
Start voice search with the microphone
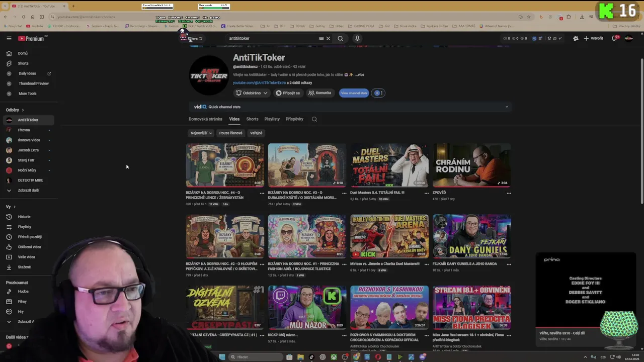pyautogui.click(x=357, y=38)
